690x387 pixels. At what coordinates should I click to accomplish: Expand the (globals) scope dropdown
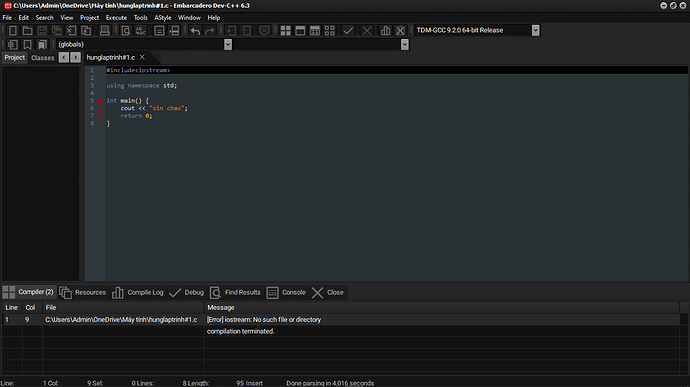point(228,44)
